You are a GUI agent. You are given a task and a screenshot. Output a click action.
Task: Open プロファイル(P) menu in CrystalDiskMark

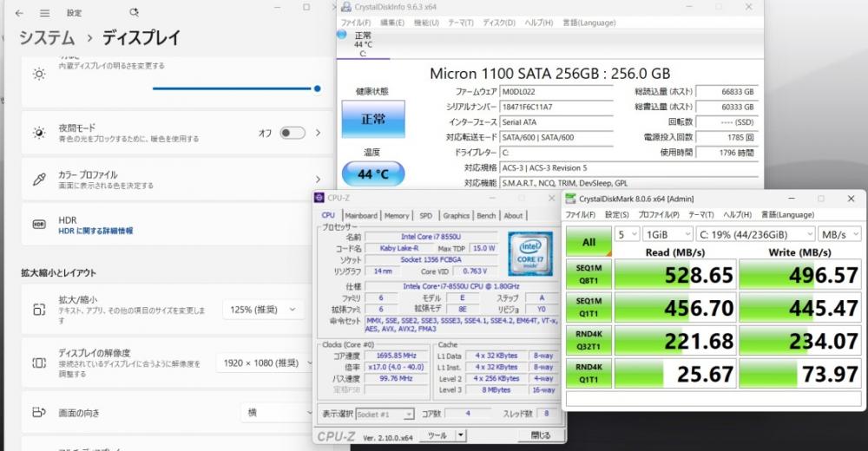point(659,215)
